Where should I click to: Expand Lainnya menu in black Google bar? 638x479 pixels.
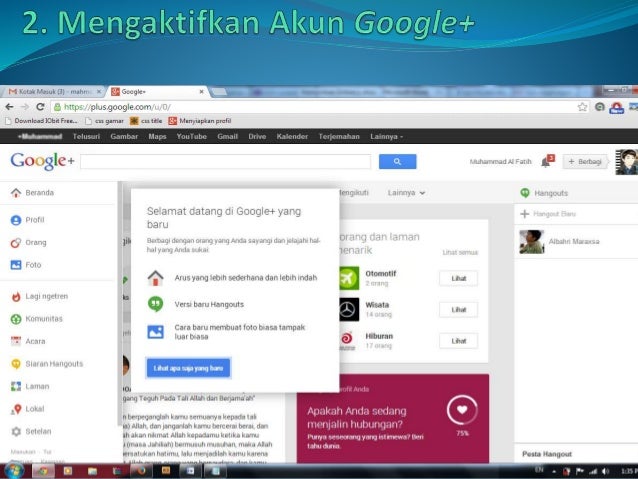tap(387, 137)
